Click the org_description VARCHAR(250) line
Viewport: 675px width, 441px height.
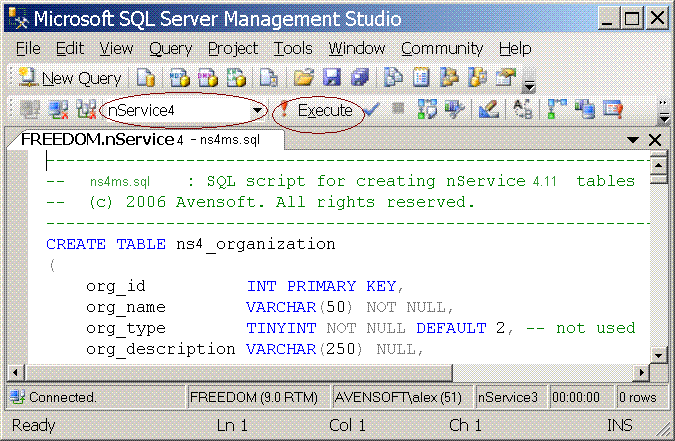tap(255, 349)
